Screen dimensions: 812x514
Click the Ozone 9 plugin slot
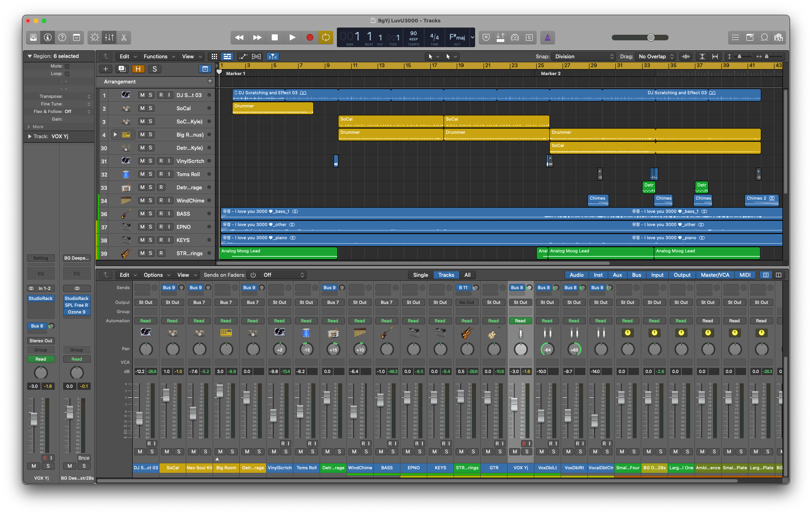[x=76, y=312]
